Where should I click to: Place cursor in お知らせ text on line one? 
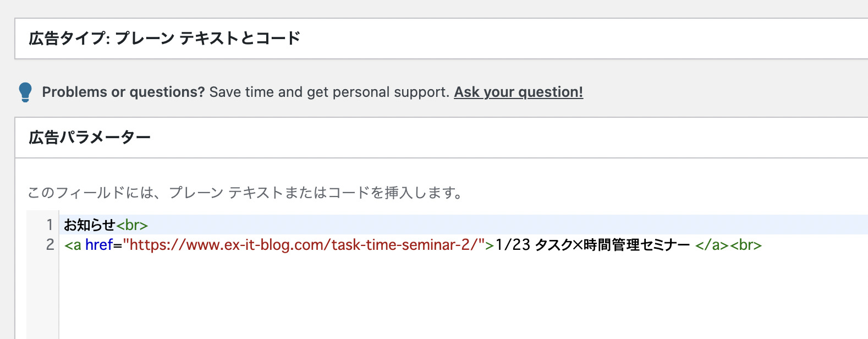click(x=90, y=225)
